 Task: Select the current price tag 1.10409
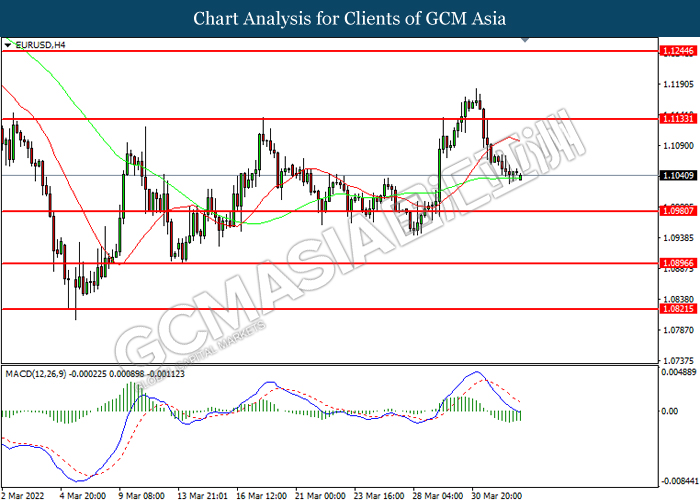tap(678, 175)
